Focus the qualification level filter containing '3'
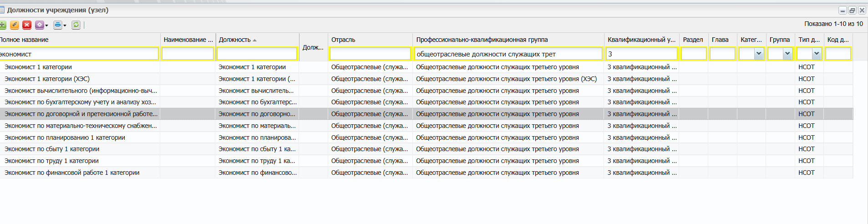The height and width of the screenshot is (224, 868). coord(642,54)
